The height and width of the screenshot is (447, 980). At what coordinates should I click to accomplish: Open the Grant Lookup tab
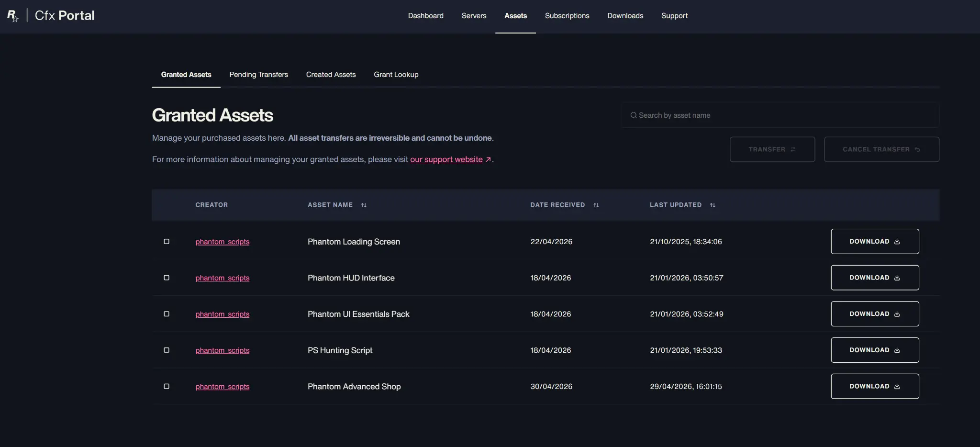click(x=396, y=75)
